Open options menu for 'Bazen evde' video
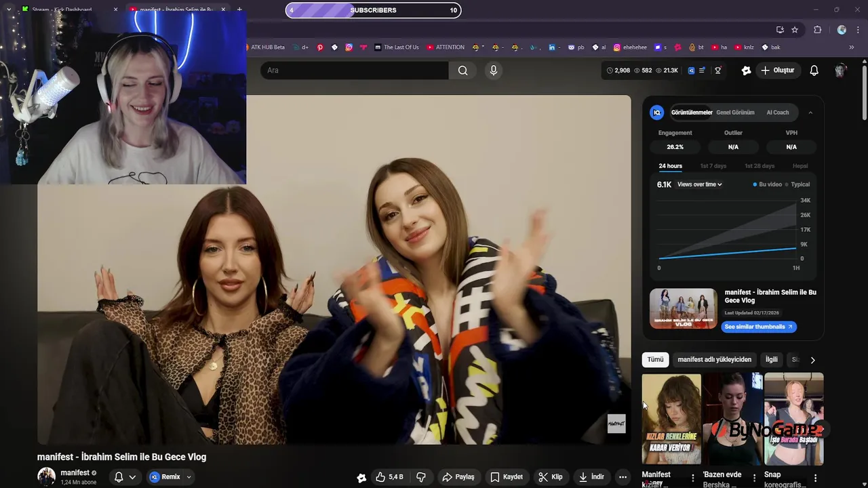 (754, 479)
